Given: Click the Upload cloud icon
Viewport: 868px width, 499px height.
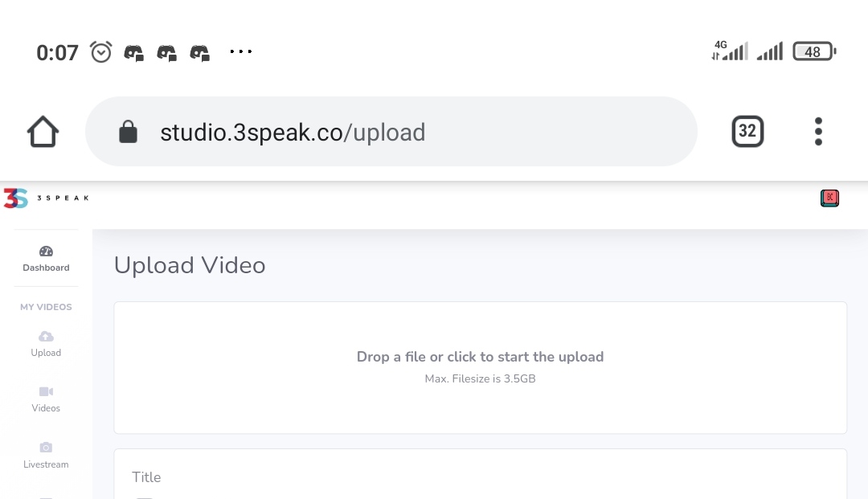Looking at the screenshot, I should coord(46,337).
